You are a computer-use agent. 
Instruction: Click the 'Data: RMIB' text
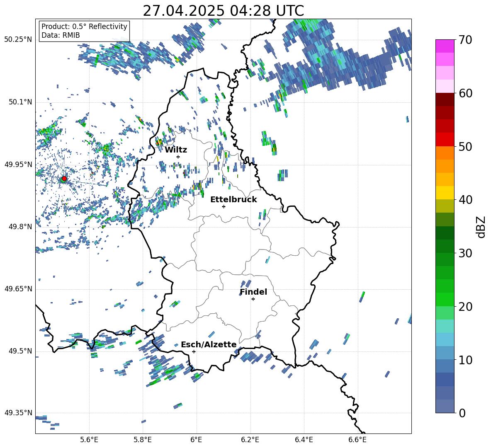pyautogui.click(x=61, y=35)
